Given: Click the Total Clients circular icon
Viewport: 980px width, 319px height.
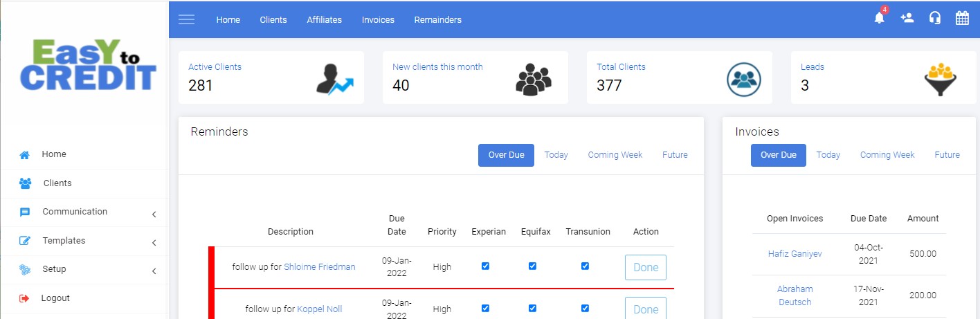Looking at the screenshot, I should (x=743, y=78).
